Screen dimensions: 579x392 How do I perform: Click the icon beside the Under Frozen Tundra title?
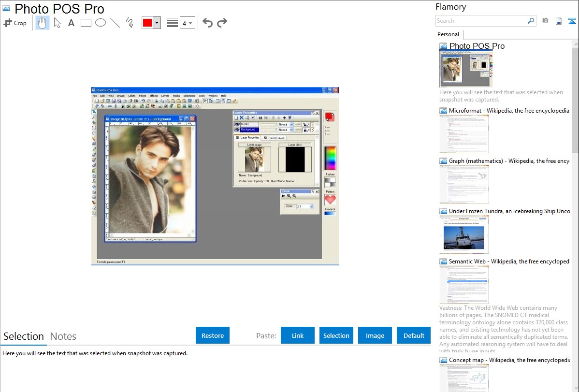coord(443,211)
